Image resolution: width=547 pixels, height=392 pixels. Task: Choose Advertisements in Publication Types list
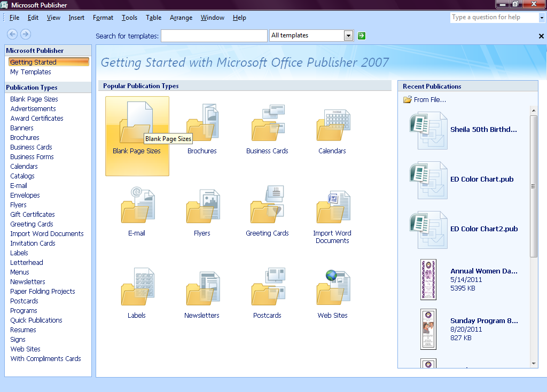(x=33, y=109)
